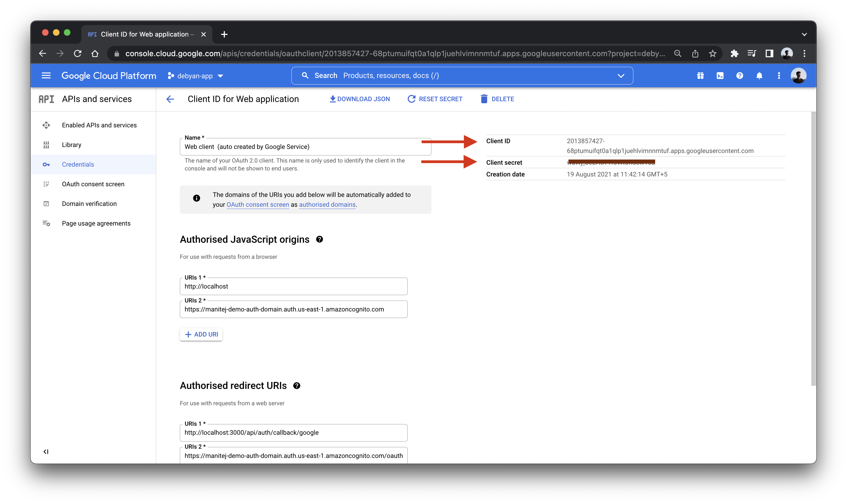Click redirect URIs 2 amazoncognito oauth field
Viewport: 847px width, 504px height.
[294, 455]
